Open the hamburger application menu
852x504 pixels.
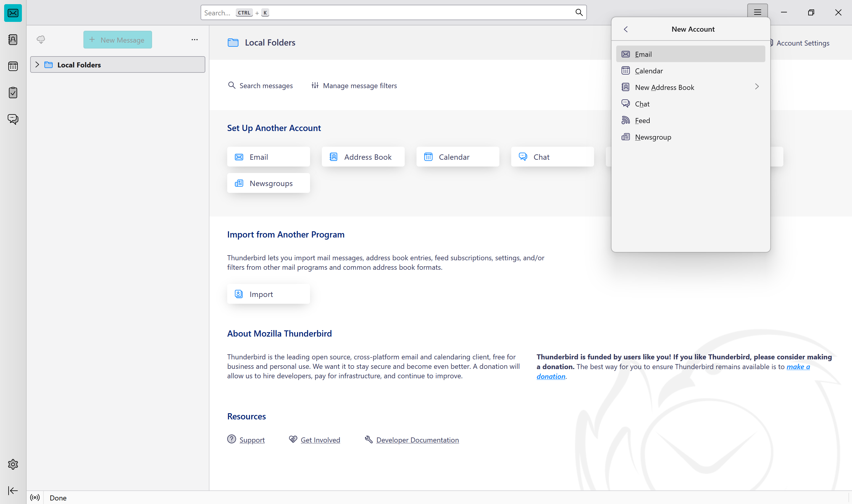click(x=757, y=12)
